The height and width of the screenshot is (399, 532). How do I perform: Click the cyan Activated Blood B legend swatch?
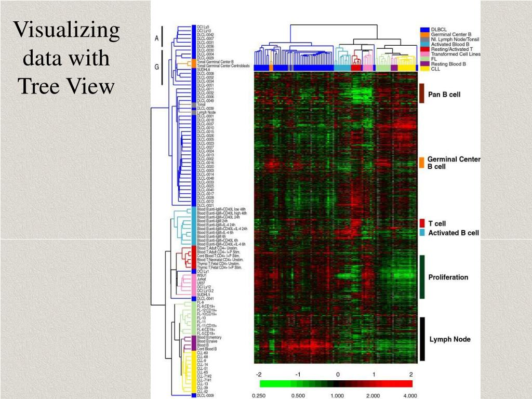click(x=425, y=45)
